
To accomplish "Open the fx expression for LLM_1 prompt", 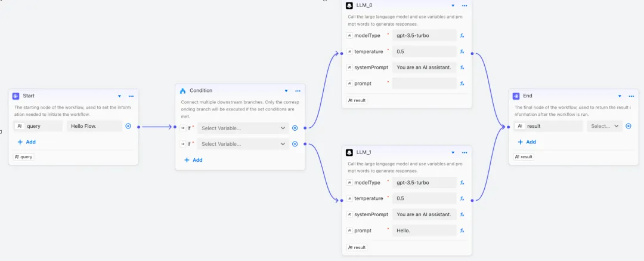I will tap(462, 231).
